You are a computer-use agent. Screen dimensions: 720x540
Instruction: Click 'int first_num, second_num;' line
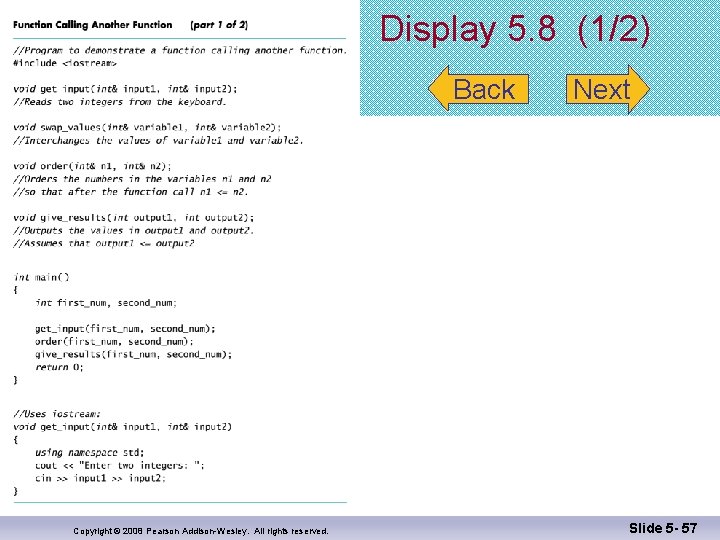(106, 303)
